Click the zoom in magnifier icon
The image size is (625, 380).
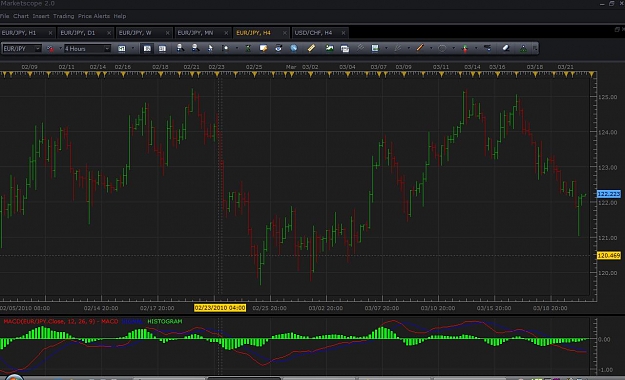180,48
